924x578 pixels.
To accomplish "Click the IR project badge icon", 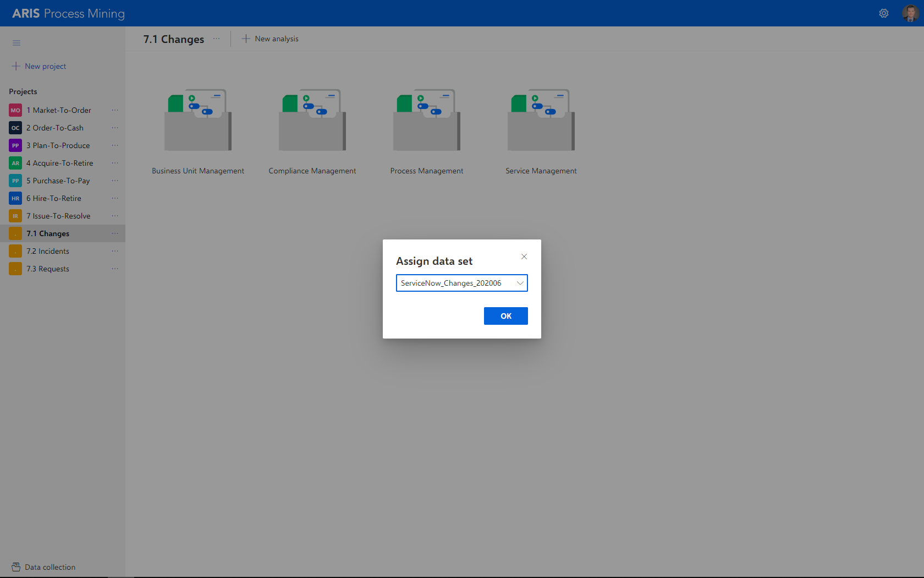I will pos(15,216).
